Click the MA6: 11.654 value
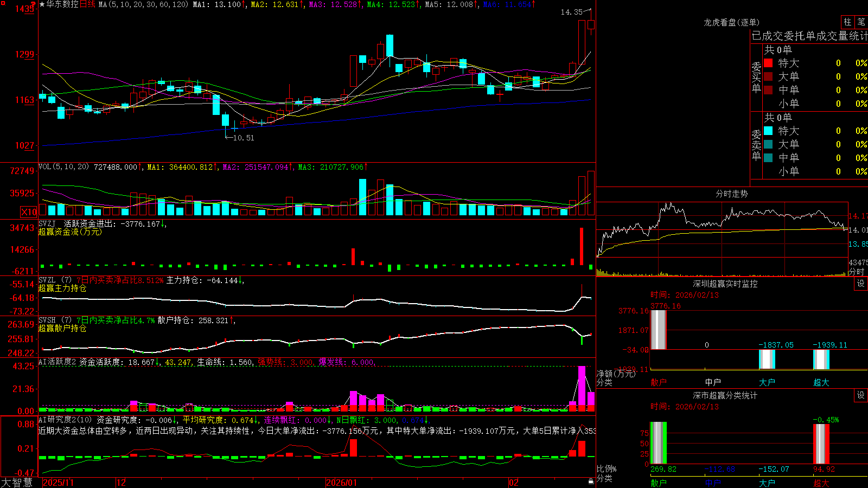The height and width of the screenshot is (488, 868). (507, 4)
